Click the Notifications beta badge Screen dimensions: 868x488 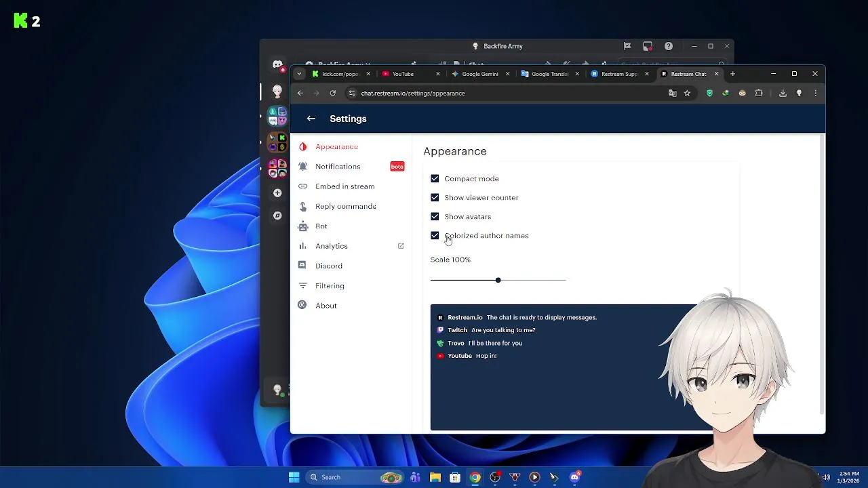(x=397, y=166)
